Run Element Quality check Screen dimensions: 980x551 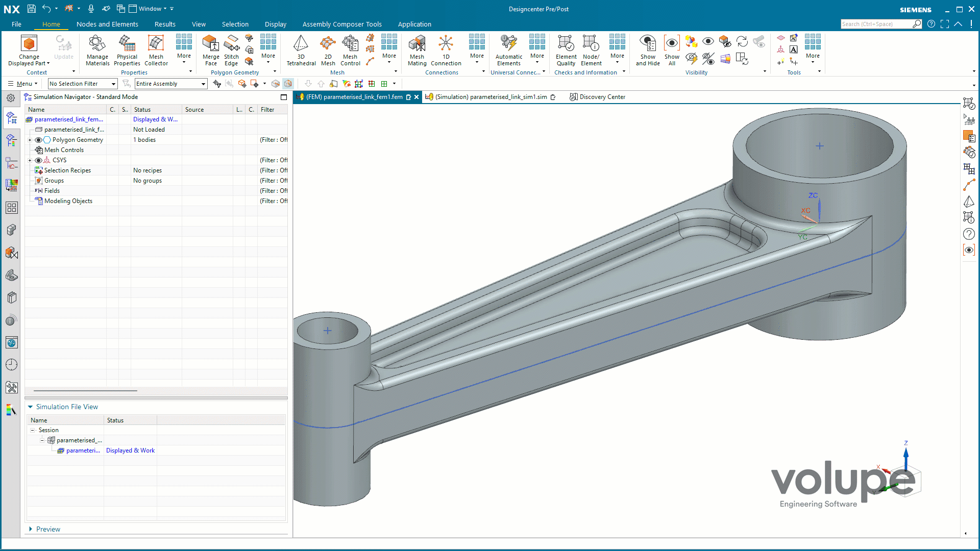[x=566, y=51]
